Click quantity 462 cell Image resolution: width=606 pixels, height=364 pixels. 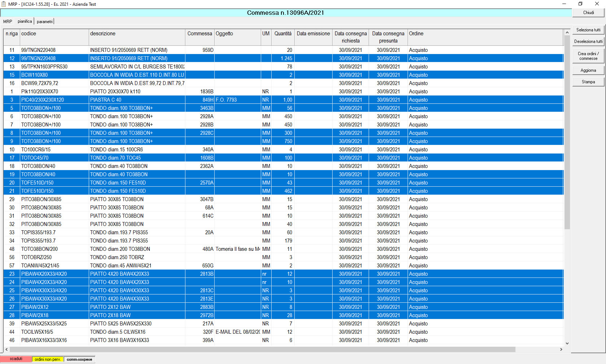coord(283,191)
